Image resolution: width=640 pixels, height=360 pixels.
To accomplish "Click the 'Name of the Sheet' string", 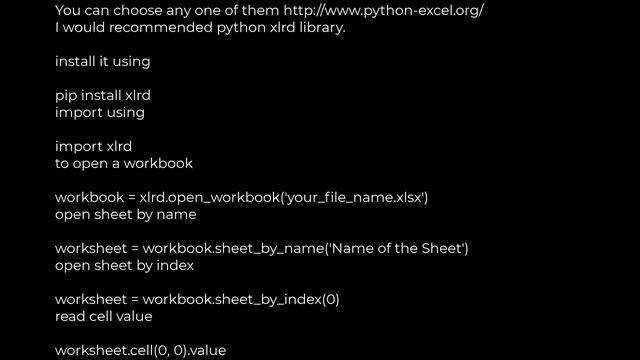I will coord(397,249).
